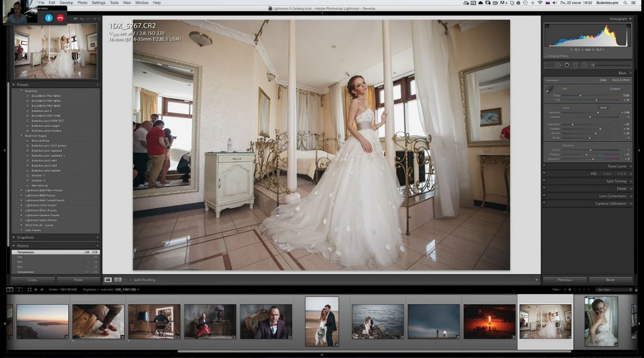
Task: Collapse the Basic panel
Action: (631, 73)
